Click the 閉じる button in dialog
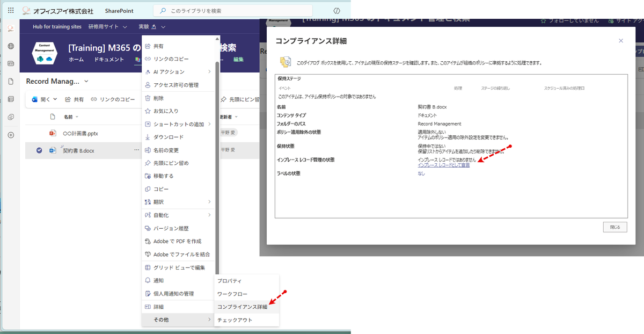 pos(614,227)
